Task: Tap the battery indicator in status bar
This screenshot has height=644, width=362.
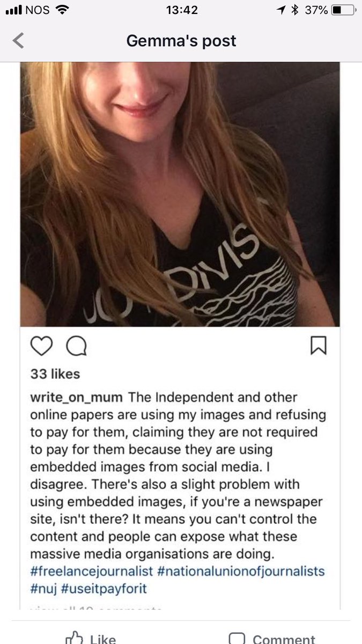Action: (x=343, y=10)
